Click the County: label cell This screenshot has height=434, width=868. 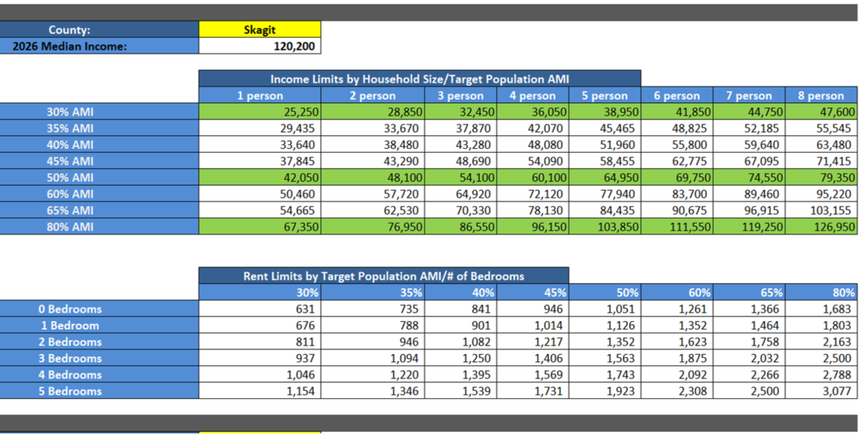click(x=99, y=30)
